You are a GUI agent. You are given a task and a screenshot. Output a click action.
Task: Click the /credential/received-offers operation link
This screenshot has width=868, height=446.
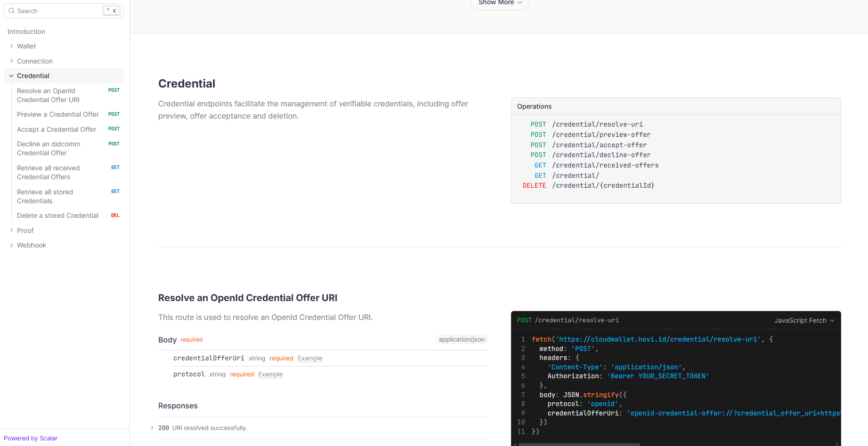(605, 165)
